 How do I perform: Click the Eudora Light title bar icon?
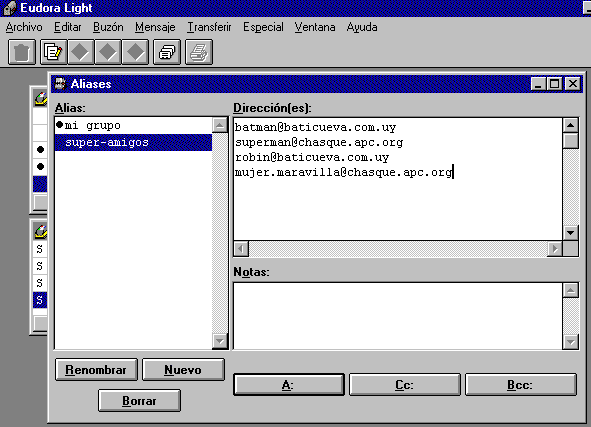pyautogui.click(x=9, y=8)
